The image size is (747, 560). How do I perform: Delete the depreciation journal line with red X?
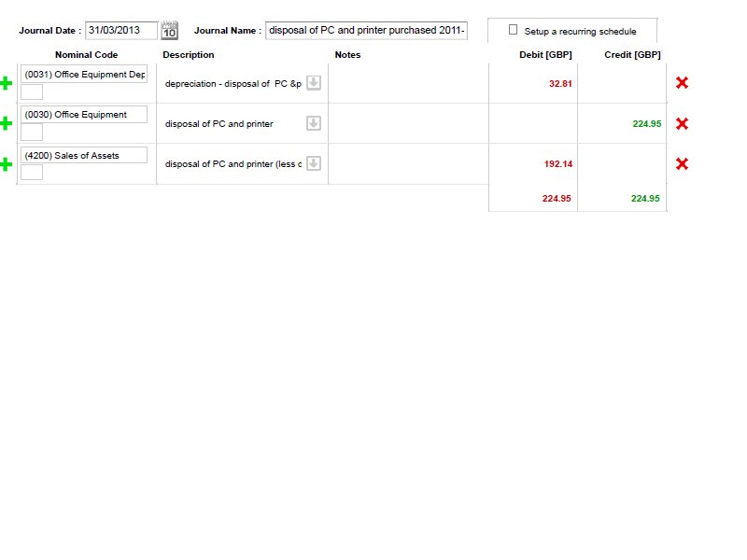pyautogui.click(x=683, y=82)
